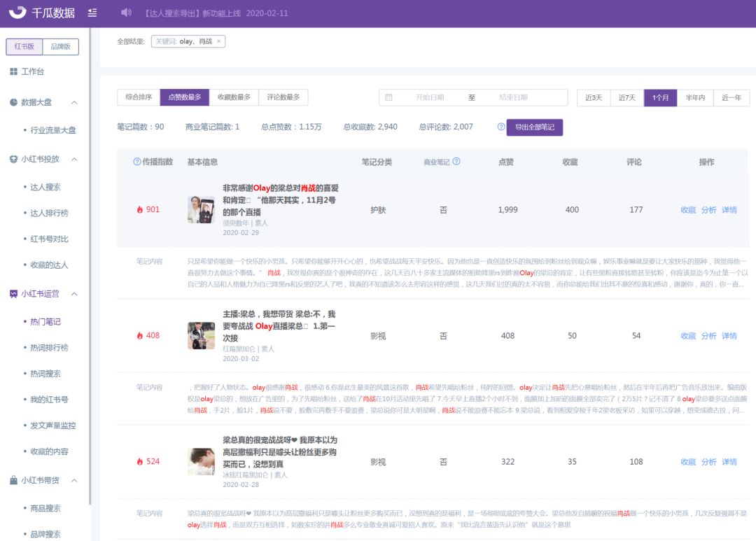This screenshot has width=756, height=541.
Task: Select the 近一年 time range
Action: point(731,98)
